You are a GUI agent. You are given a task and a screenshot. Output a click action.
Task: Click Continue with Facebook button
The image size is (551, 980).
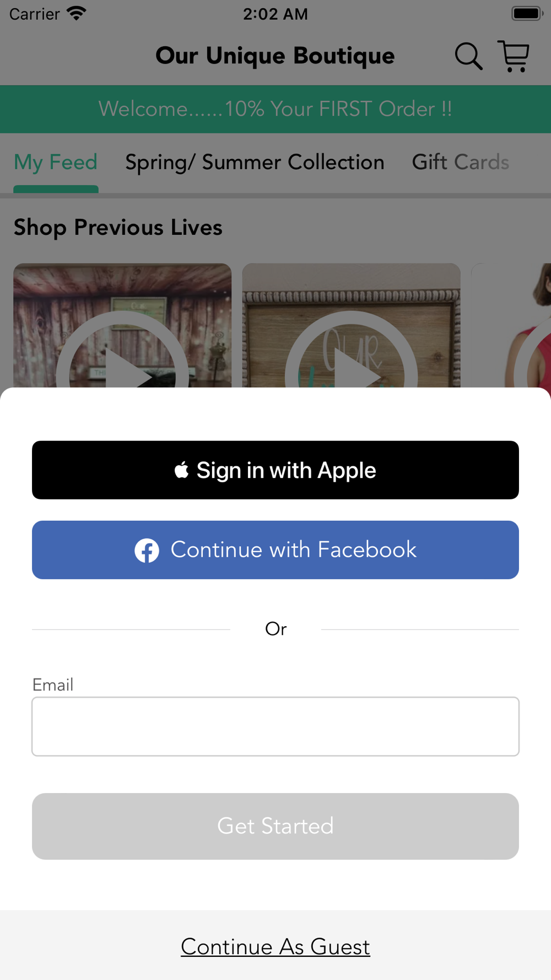coord(275,550)
